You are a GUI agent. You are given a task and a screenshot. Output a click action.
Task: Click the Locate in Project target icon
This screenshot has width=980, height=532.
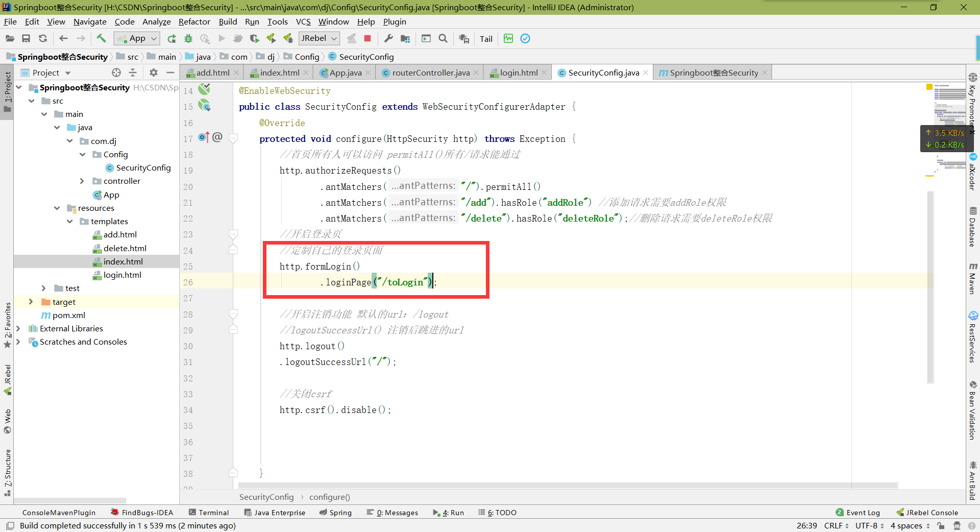tap(116, 72)
